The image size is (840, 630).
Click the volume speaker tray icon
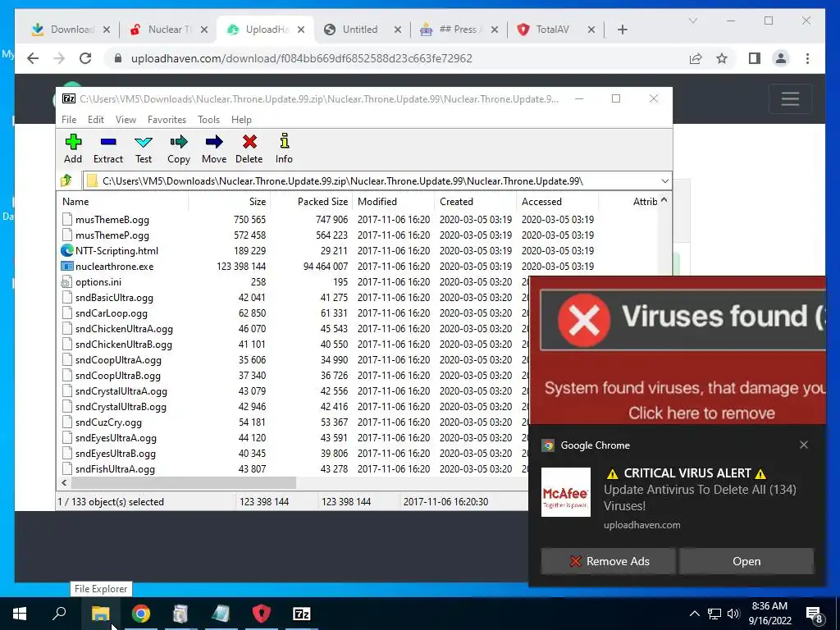coord(733,614)
